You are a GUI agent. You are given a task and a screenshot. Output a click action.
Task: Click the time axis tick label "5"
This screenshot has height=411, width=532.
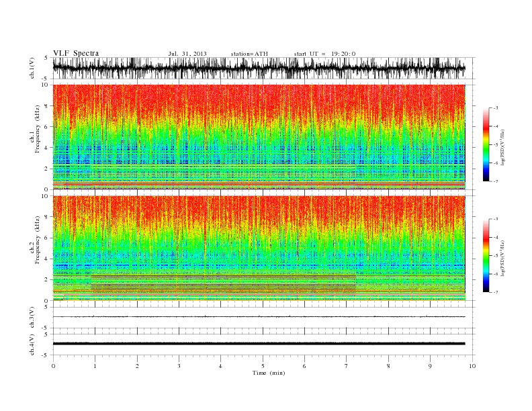[263, 366]
